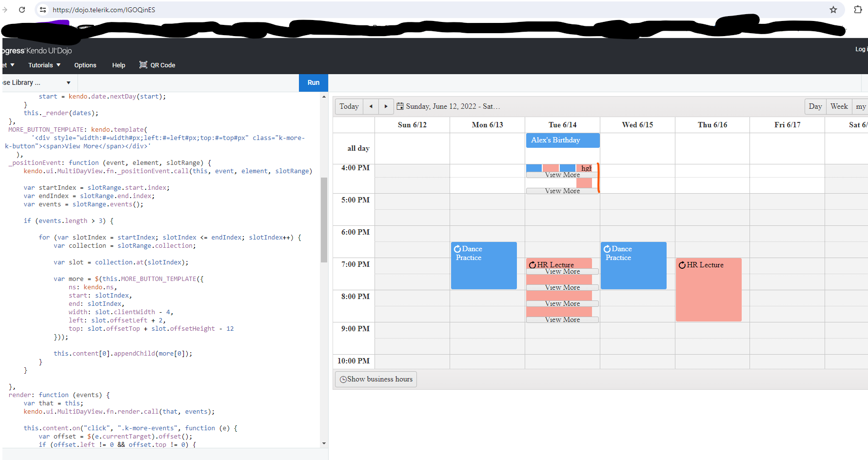Reload the page with browser refresh icon
The height and width of the screenshot is (460, 868).
pyautogui.click(x=22, y=10)
